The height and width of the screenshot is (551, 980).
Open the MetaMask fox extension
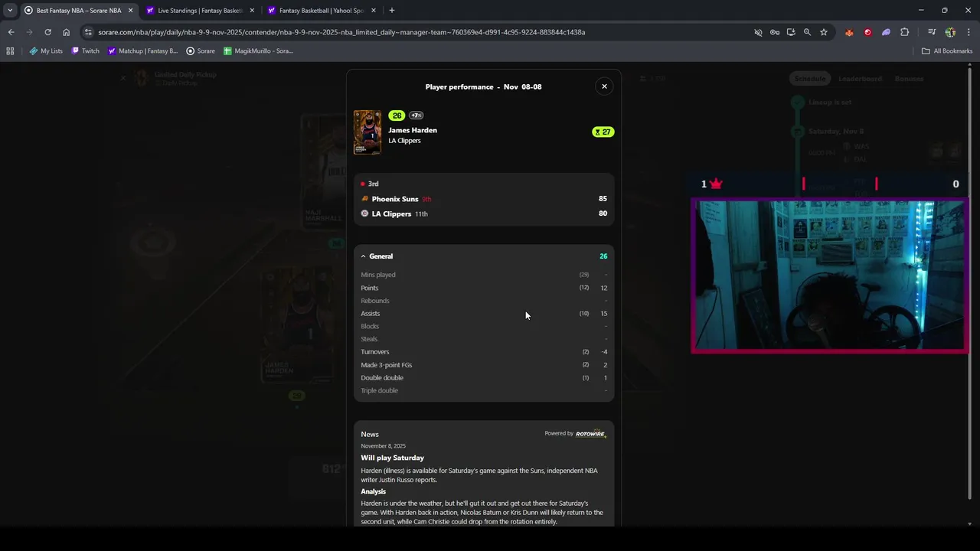tap(849, 32)
